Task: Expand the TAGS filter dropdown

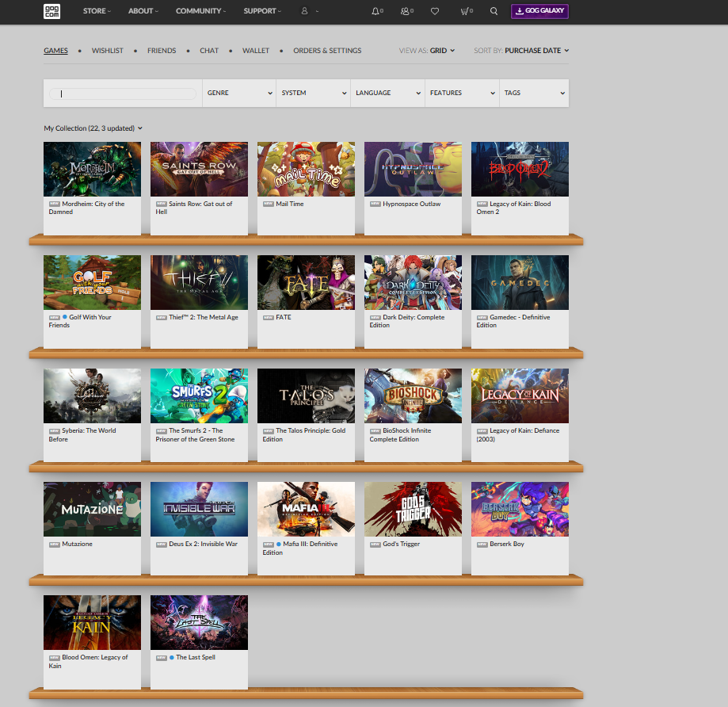Action: pyautogui.click(x=534, y=93)
